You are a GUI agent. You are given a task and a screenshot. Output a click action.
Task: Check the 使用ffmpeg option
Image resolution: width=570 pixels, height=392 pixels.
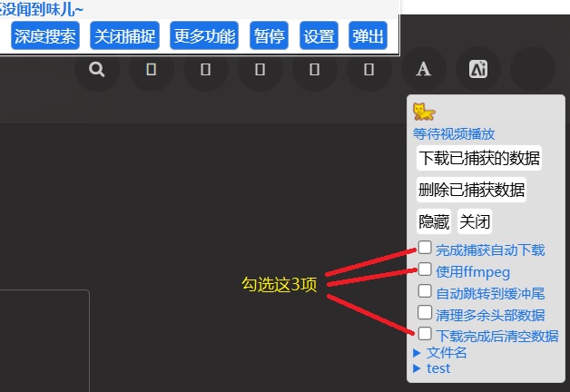(x=425, y=269)
